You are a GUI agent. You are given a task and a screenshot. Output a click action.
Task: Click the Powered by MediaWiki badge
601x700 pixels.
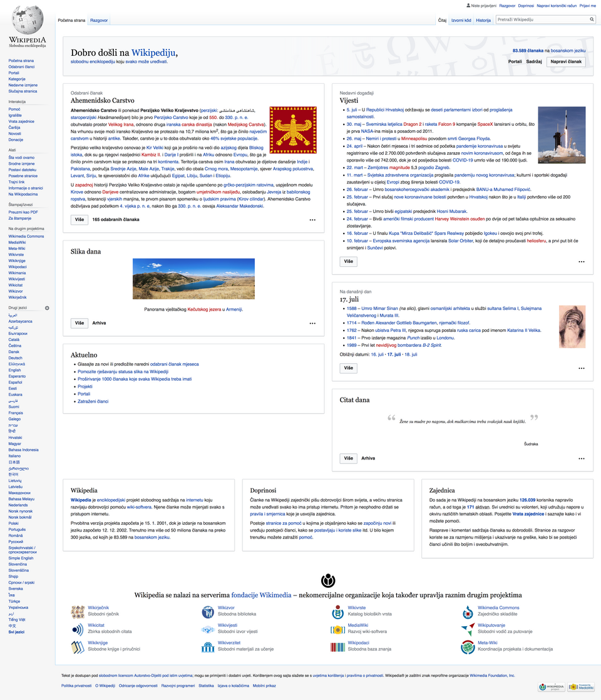(582, 687)
